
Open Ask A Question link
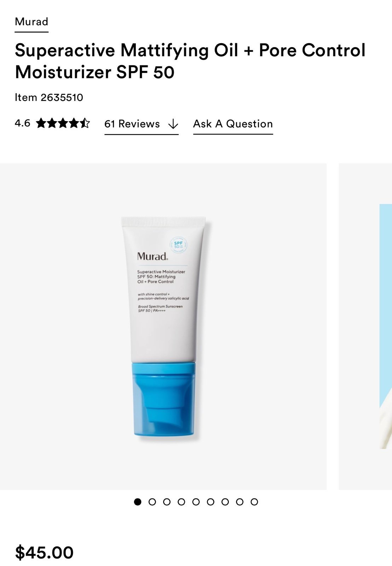(233, 124)
